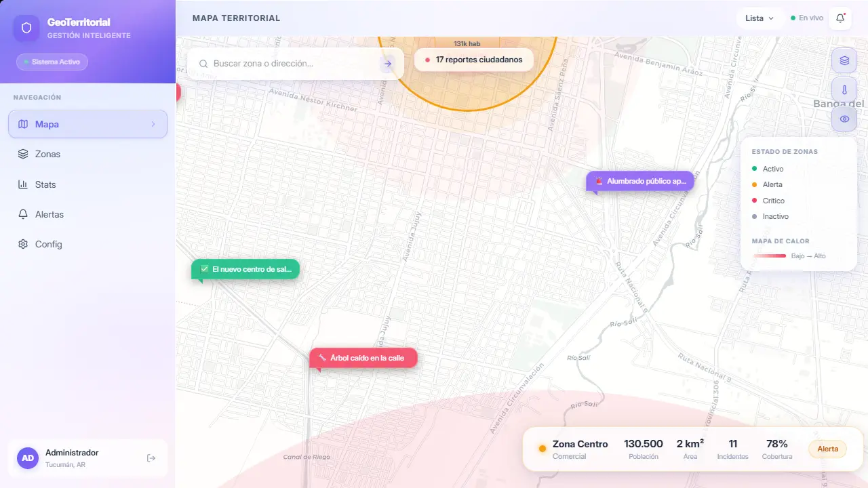Screen dimensions: 868x488
Task: Open the Stats section
Action: (x=87, y=184)
